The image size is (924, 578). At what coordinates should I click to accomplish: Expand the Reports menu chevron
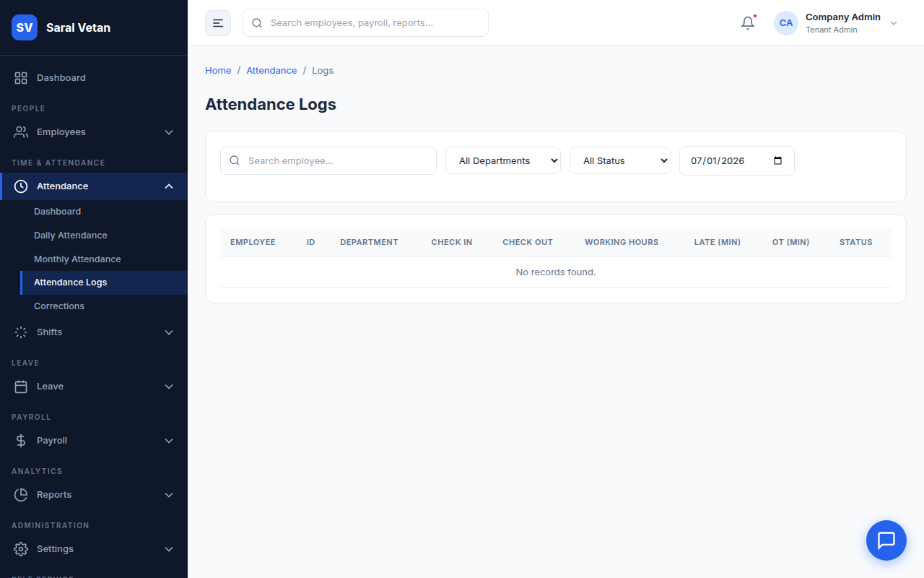pos(169,495)
